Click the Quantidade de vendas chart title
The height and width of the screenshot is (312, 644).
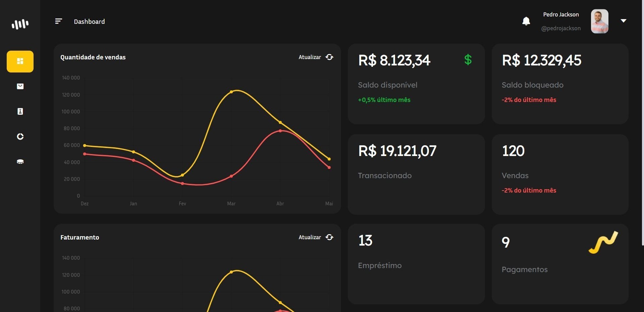[93, 57]
